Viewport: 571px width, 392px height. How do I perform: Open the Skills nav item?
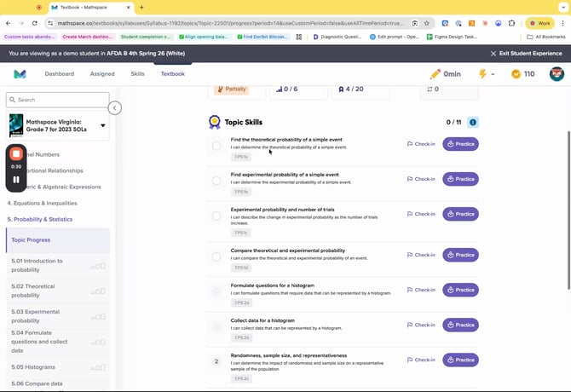(138, 74)
